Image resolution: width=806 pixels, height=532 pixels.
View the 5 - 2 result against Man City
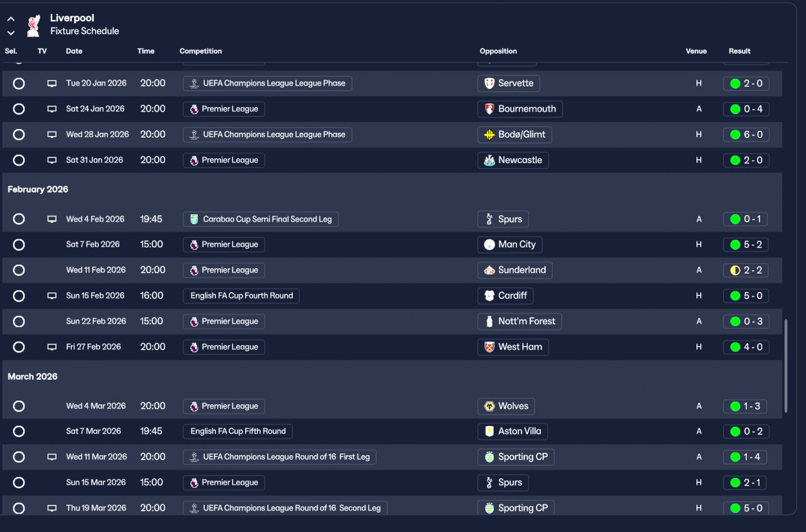[746, 244]
